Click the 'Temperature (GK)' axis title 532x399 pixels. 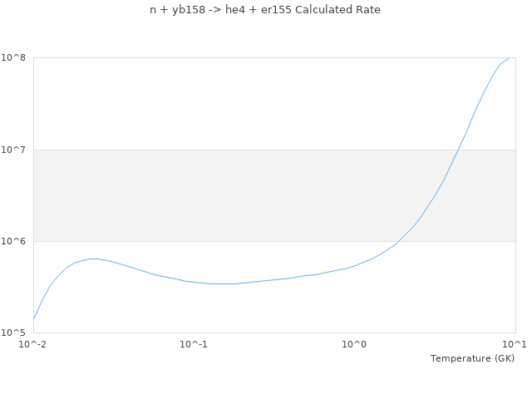click(x=472, y=358)
